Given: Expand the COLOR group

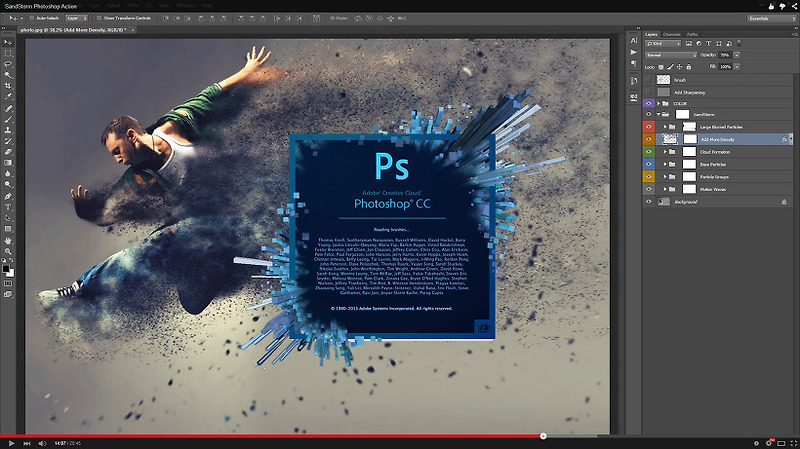Looking at the screenshot, I should (x=659, y=104).
